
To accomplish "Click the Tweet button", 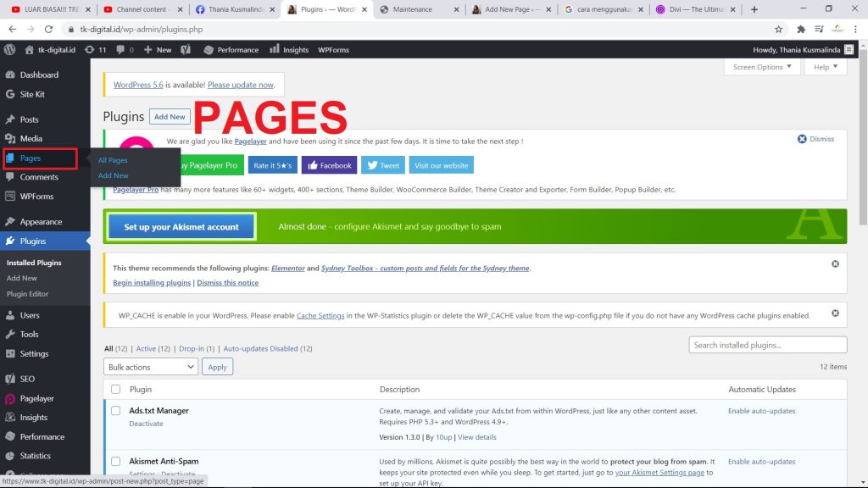I will (x=383, y=165).
